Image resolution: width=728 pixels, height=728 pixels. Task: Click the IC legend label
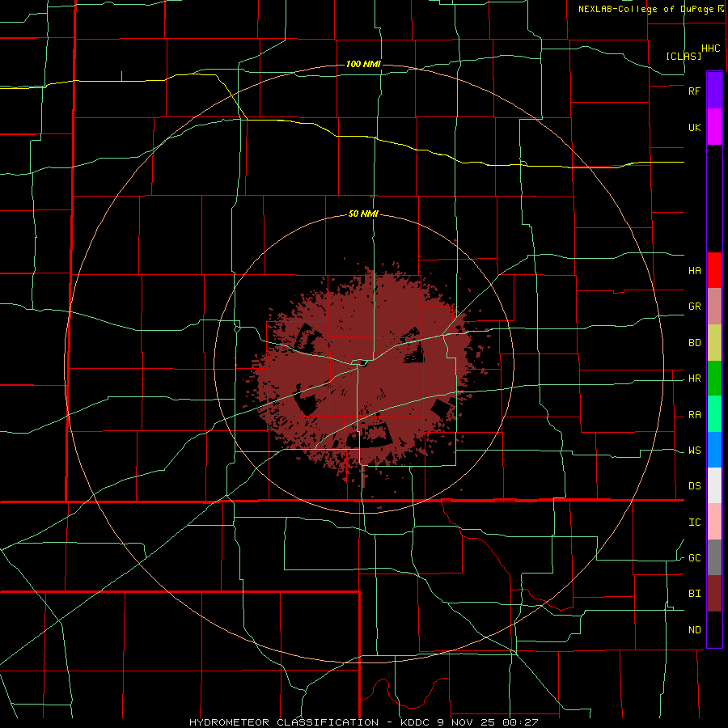[x=694, y=523]
